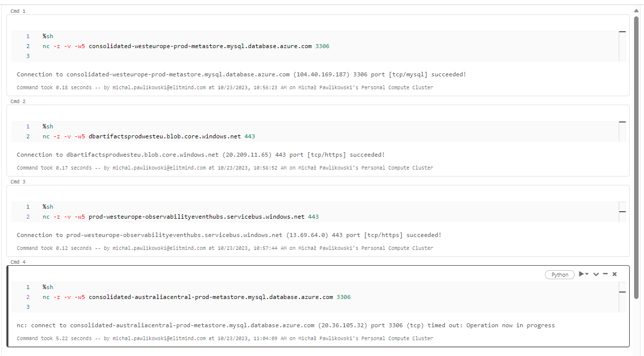This screenshot has height=356, width=644.
Task: Minimize the Cmd 4 cell output
Action: click(x=605, y=274)
